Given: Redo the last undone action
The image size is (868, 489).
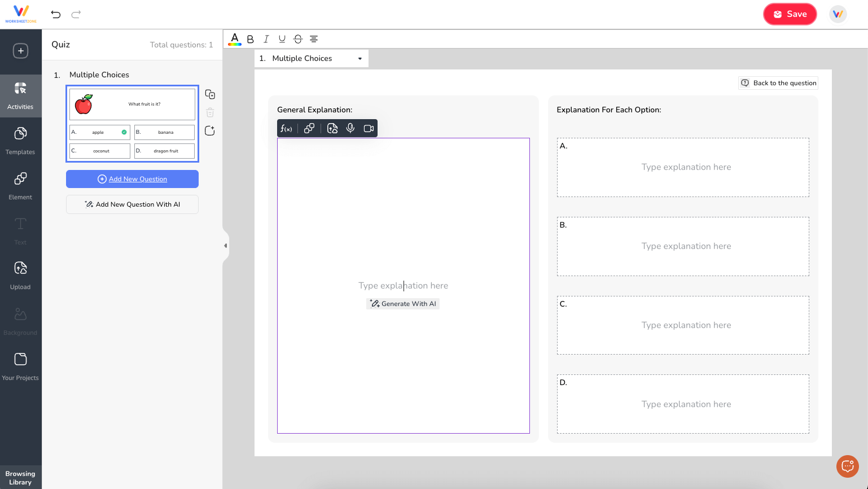Looking at the screenshot, I should (76, 14).
